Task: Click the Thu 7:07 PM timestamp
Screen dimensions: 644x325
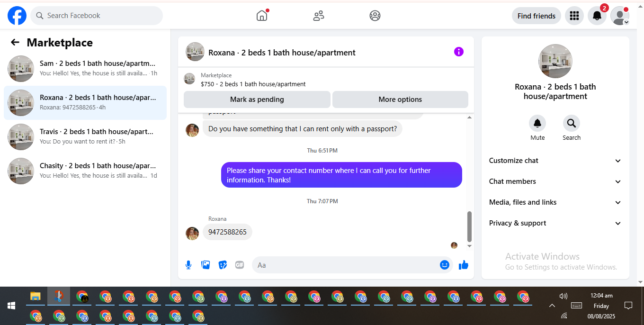Action: point(322,201)
